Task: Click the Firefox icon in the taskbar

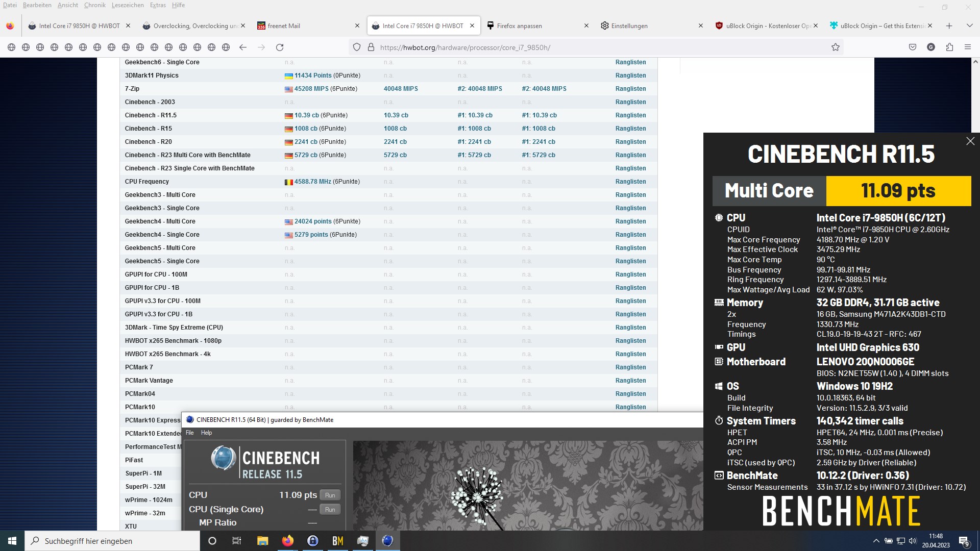Action: coord(288,541)
